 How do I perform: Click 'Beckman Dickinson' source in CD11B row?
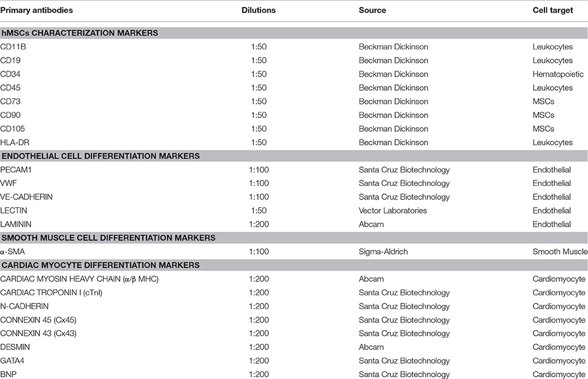pos(393,47)
